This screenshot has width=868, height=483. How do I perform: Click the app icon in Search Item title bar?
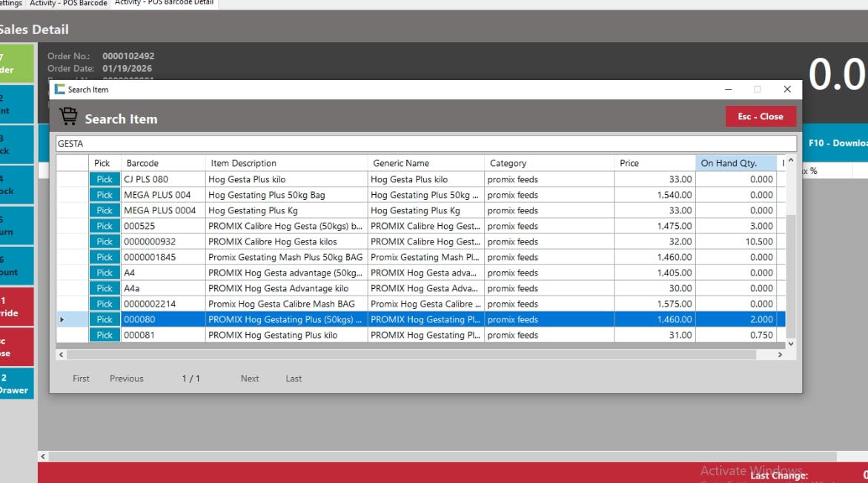tap(60, 90)
